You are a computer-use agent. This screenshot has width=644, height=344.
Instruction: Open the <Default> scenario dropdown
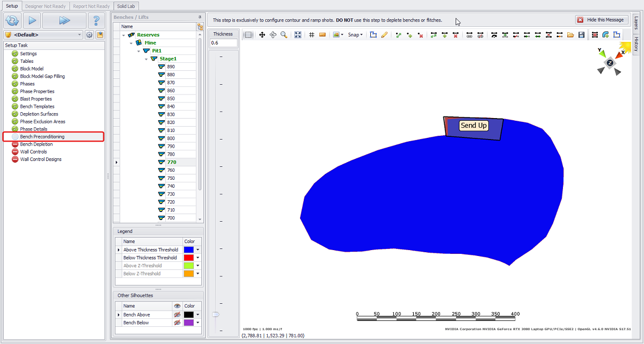coord(80,35)
